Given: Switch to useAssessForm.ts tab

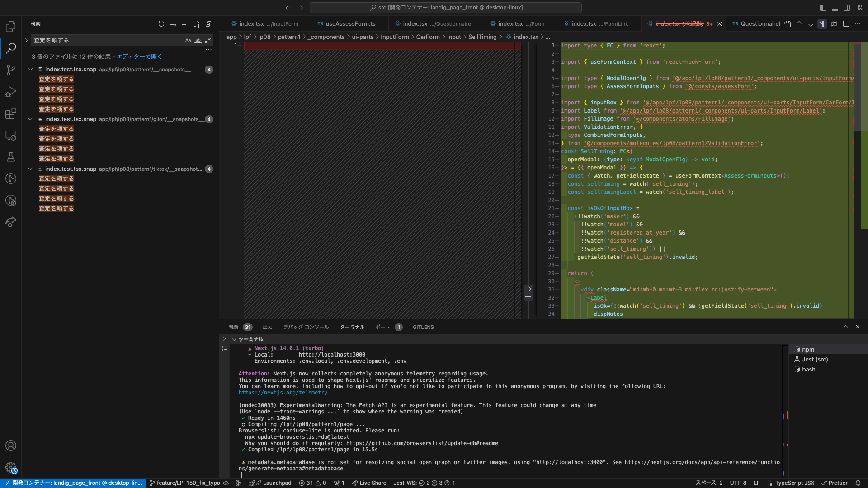Looking at the screenshot, I should click(350, 24).
